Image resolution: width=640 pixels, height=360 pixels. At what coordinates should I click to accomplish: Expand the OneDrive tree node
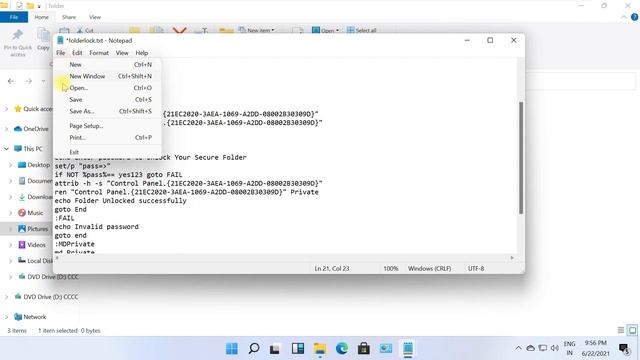(x=7, y=129)
